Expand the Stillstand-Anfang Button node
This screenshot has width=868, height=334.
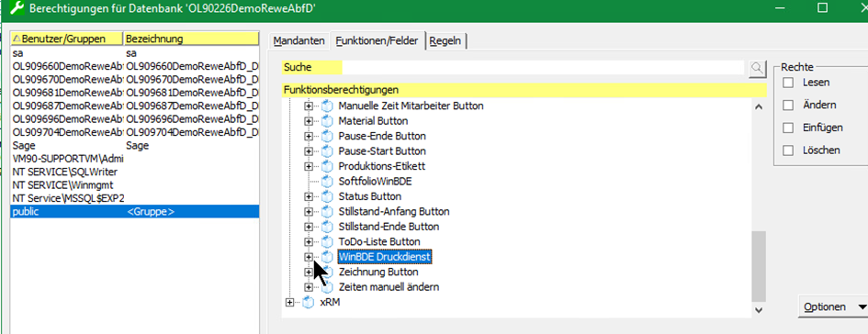point(309,211)
